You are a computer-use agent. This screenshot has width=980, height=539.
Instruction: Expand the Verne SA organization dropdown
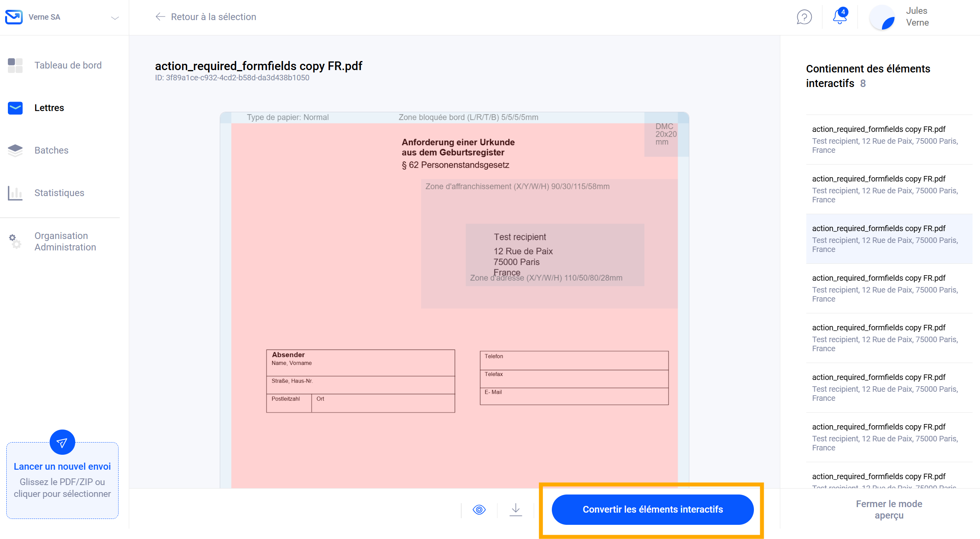(115, 18)
